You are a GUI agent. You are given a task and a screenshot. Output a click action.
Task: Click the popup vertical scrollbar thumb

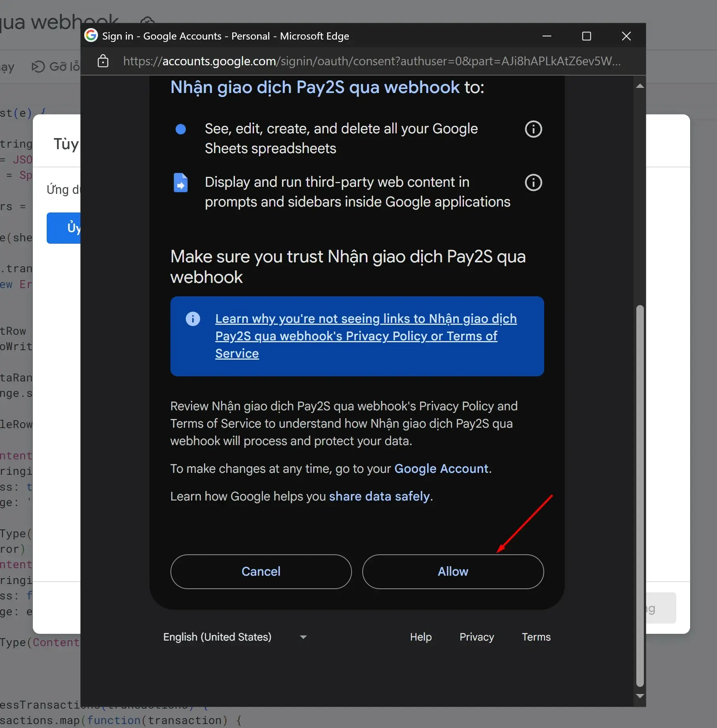click(640, 496)
